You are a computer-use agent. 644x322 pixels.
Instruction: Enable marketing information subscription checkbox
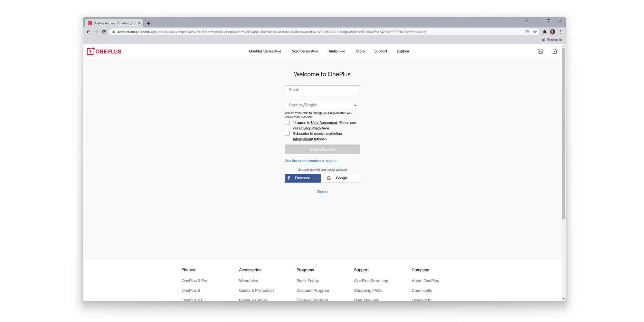point(287,134)
